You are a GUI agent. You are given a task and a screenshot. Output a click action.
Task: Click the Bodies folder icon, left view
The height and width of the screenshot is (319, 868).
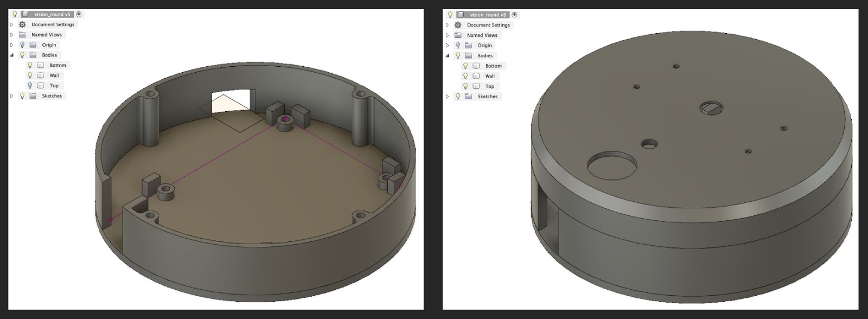coord(33,55)
